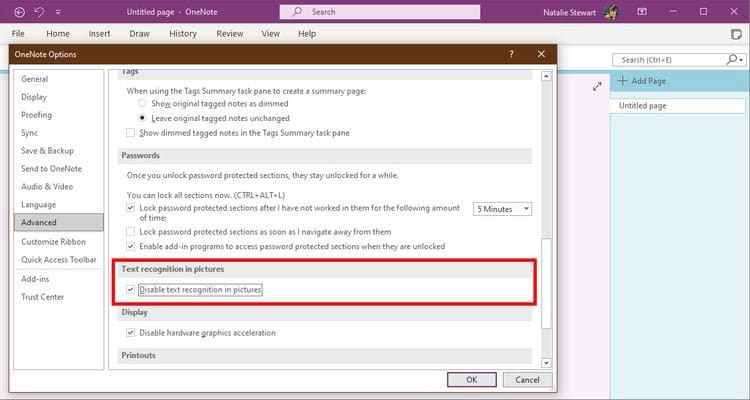
Task: Click the expand page full-view arrows icon
Action: coord(597,87)
